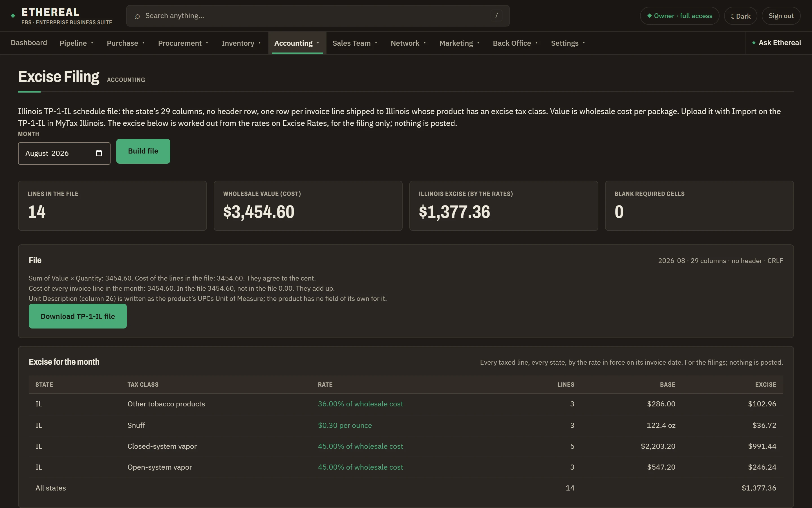Click the $991.44 excise cell
The image size is (812, 508).
point(762,446)
